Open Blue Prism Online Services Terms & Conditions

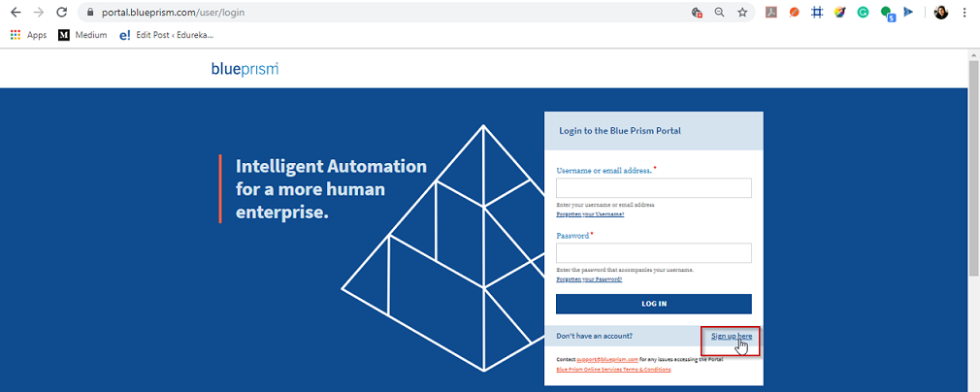[x=614, y=370]
